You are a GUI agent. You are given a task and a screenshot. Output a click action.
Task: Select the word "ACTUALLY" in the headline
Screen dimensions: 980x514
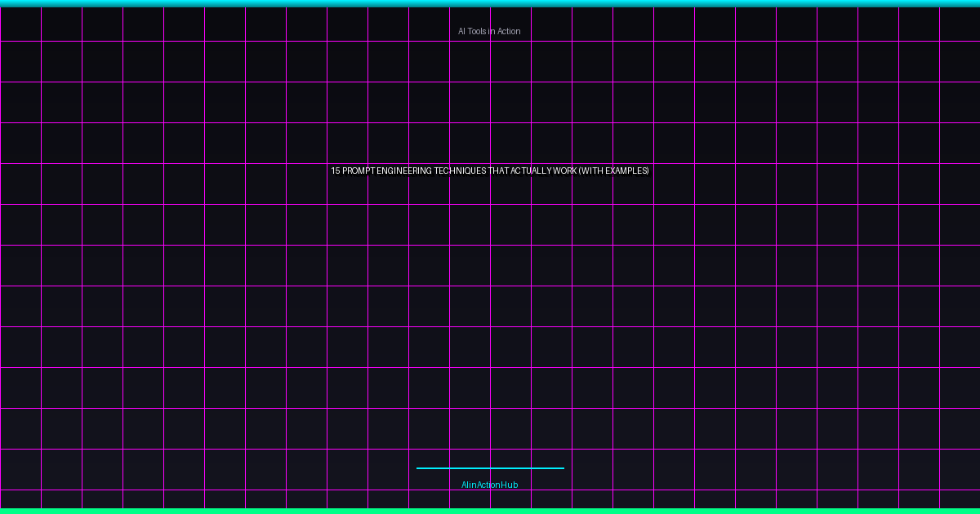530,171
